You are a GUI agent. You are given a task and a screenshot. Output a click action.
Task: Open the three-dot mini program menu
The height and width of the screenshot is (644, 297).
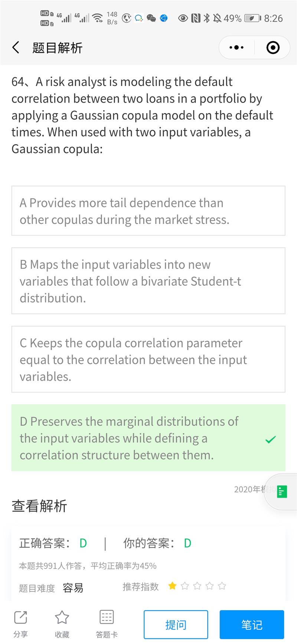236,48
